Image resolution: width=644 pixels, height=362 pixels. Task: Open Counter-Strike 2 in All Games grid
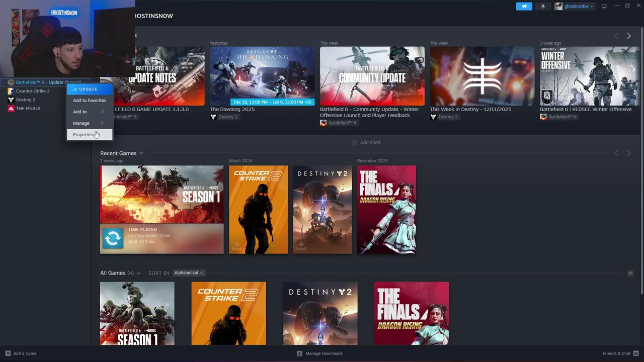point(228,313)
